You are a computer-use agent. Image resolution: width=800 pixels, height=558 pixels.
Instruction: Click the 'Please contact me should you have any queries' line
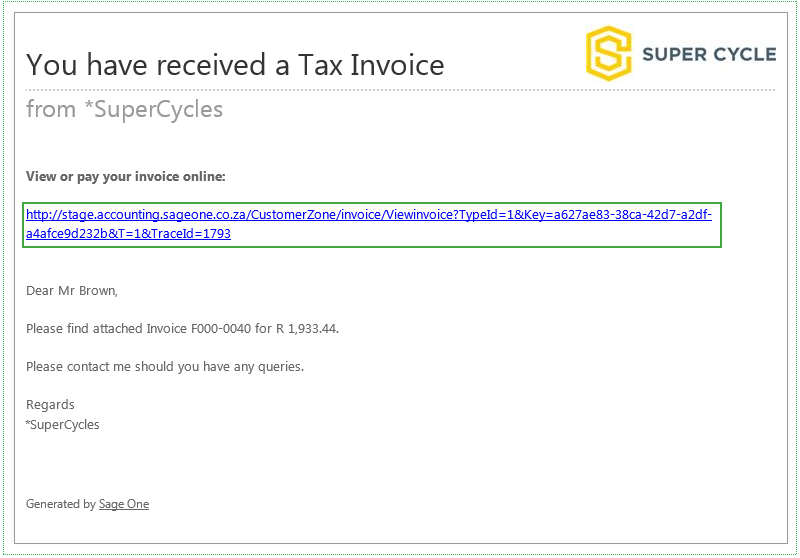[165, 367]
